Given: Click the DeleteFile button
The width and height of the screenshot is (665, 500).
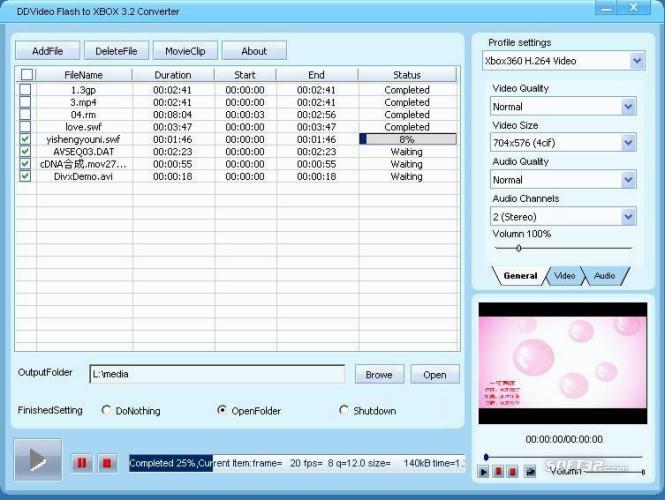Looking at the screenshot, I should (x=116, y=51).
